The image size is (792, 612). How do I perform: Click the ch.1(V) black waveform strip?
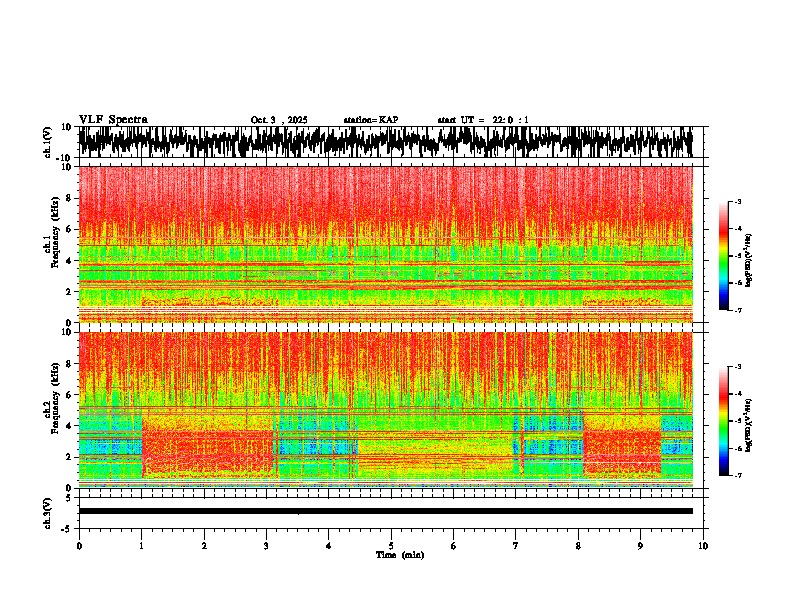tap(385, 142)
